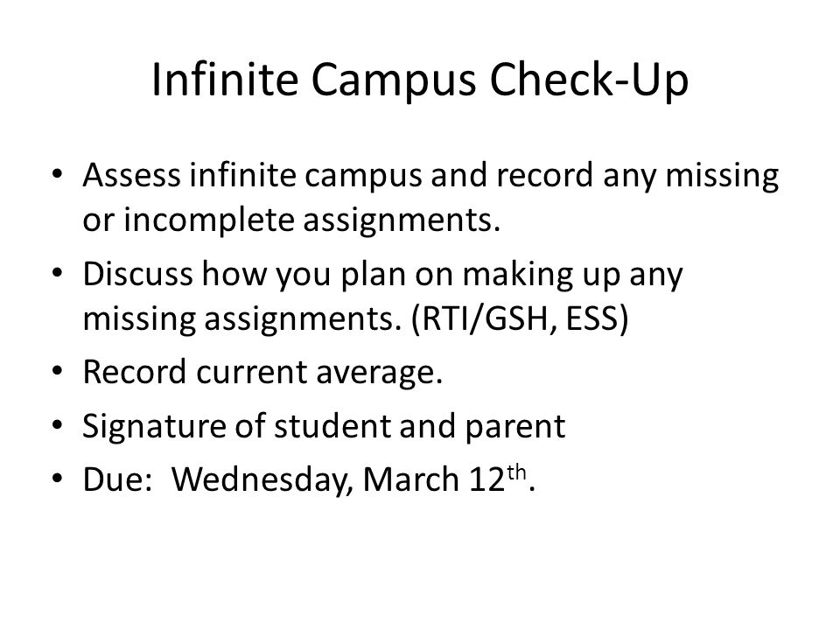
Task: Select the bullet before Discuss how you plan
Action: click(x=58, y=273)
